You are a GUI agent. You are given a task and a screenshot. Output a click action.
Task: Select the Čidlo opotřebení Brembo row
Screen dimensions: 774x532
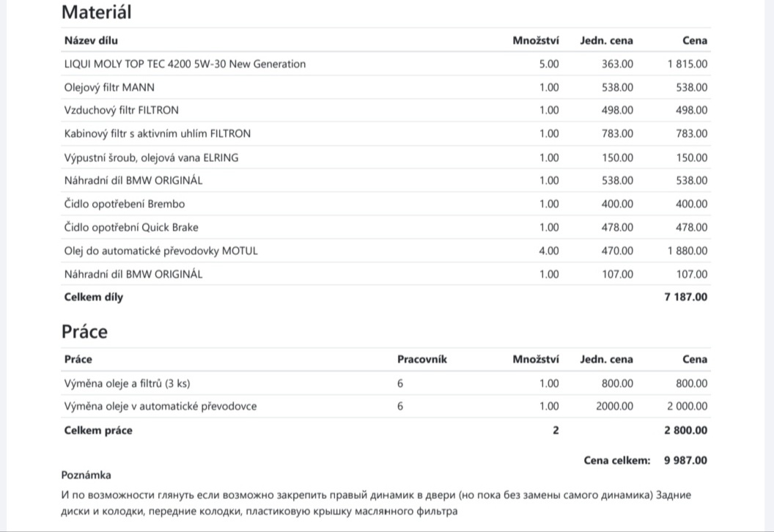pyautogui.click(x=386, y=204)
